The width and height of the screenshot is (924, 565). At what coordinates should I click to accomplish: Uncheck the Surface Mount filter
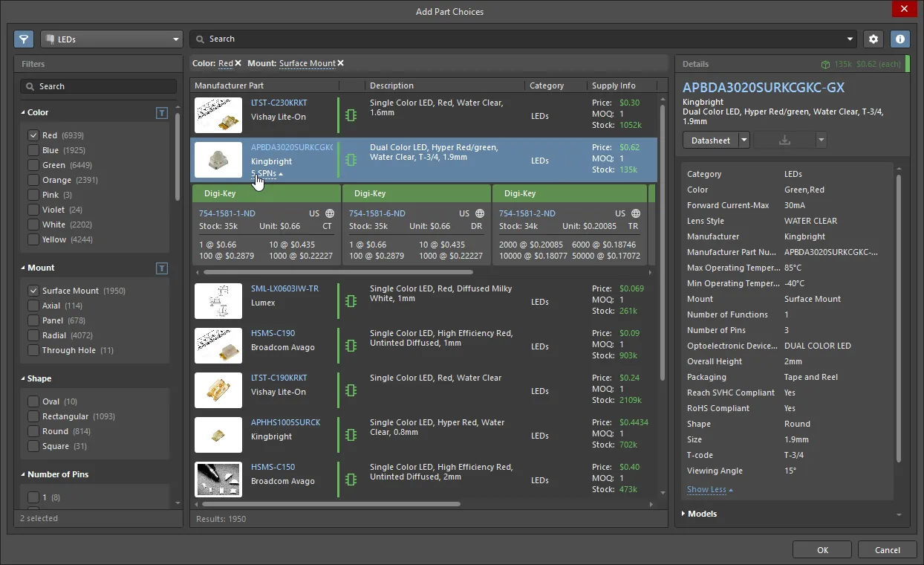[x=33, y=291]
